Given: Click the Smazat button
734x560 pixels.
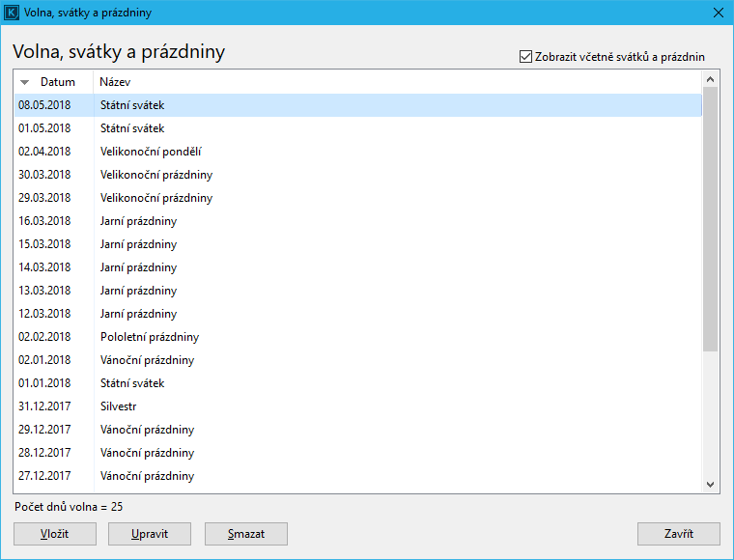Looking at the screenshot, I should (x=246, y=534).
